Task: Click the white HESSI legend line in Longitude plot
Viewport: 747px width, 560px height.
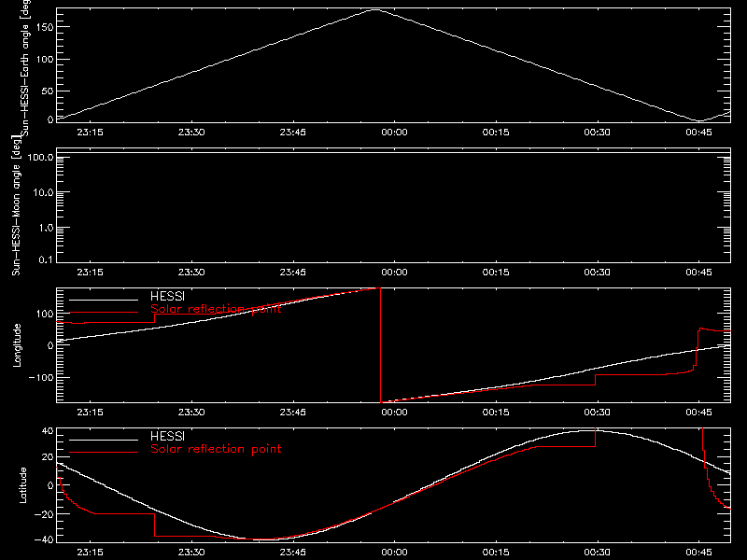Action: pyautogui.click(x=104, y=300)
